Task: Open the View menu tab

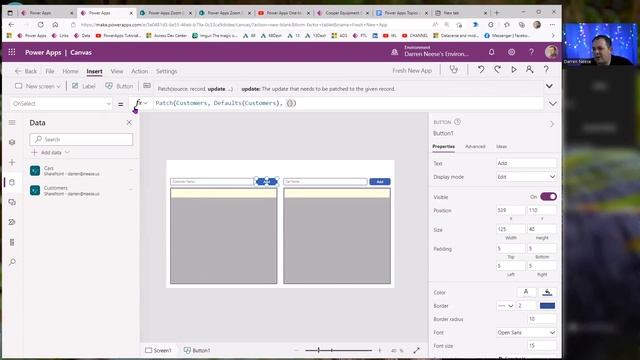Action: [117, 71]
